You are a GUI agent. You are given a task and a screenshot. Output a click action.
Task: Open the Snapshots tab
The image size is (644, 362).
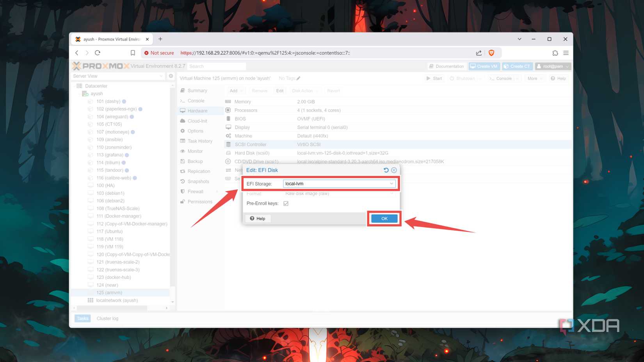click(198, 182)
